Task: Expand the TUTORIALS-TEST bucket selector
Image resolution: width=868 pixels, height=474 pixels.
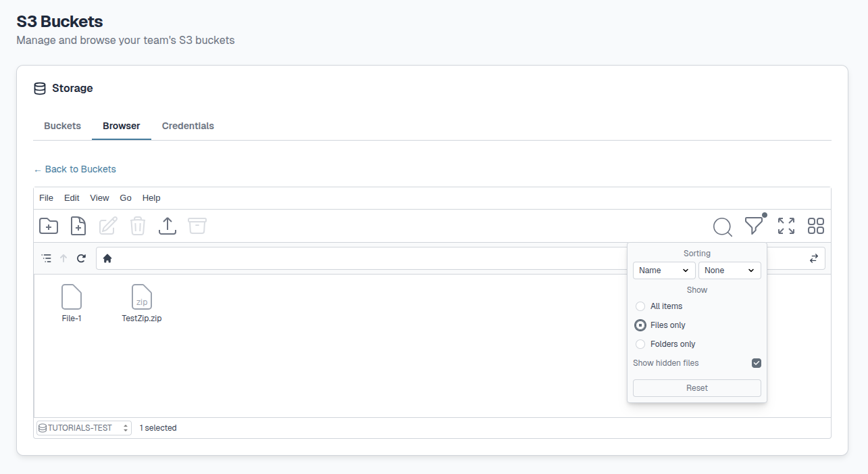Action: point(84,428)
